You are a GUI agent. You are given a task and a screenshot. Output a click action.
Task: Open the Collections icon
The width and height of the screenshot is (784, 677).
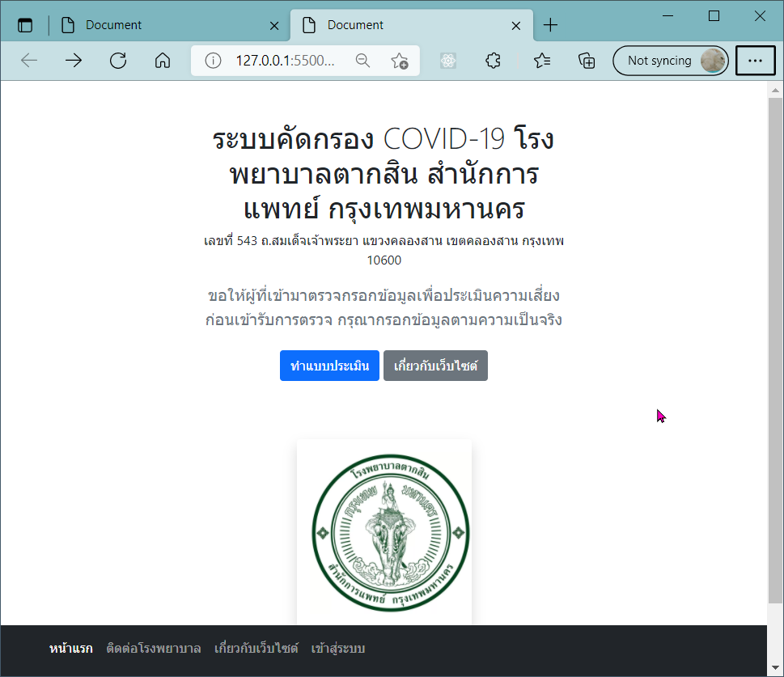[587, 61]
